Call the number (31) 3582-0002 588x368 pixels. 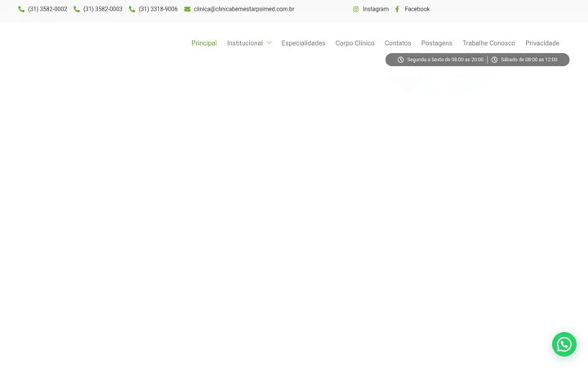tap(47, 9)
